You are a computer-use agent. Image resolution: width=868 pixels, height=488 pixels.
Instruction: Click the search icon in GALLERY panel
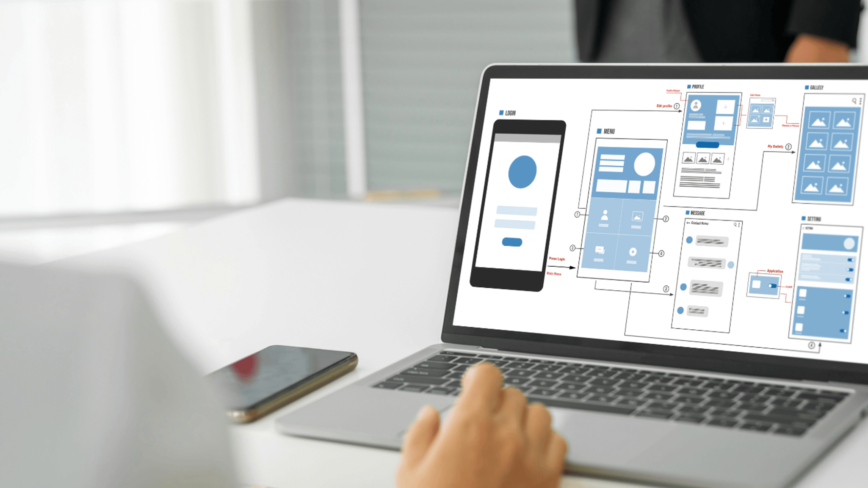[x=853, y=100]
